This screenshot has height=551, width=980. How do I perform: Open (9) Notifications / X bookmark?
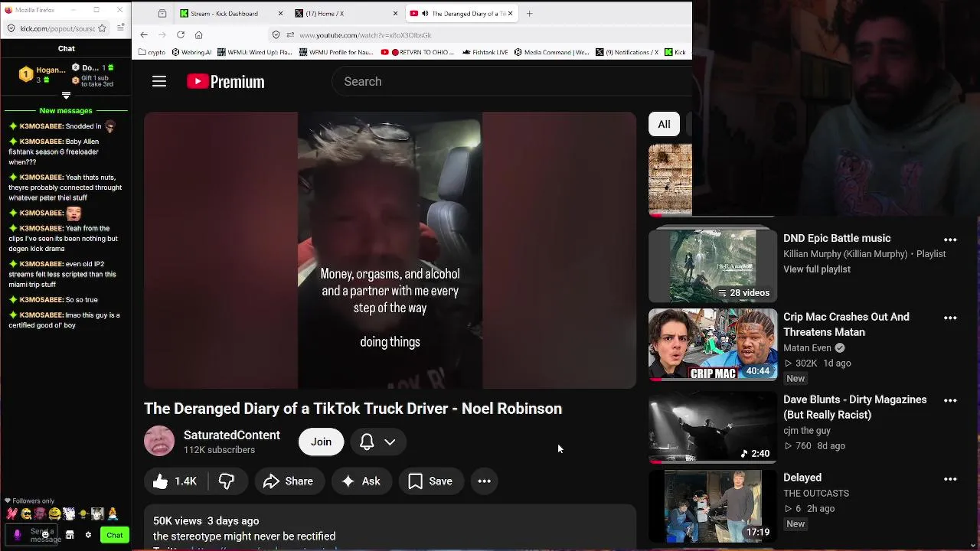[627, 52]
